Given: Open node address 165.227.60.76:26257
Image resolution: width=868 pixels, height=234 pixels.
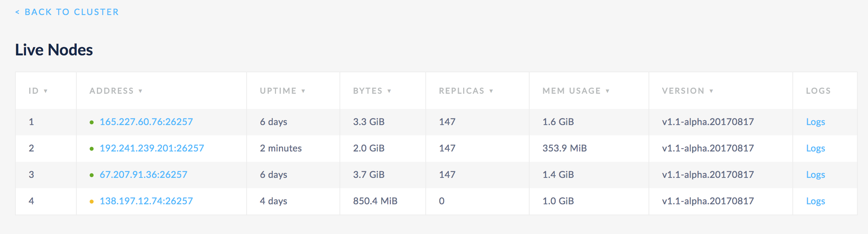Looking at the screenshot, I should [x=146, y=122].
